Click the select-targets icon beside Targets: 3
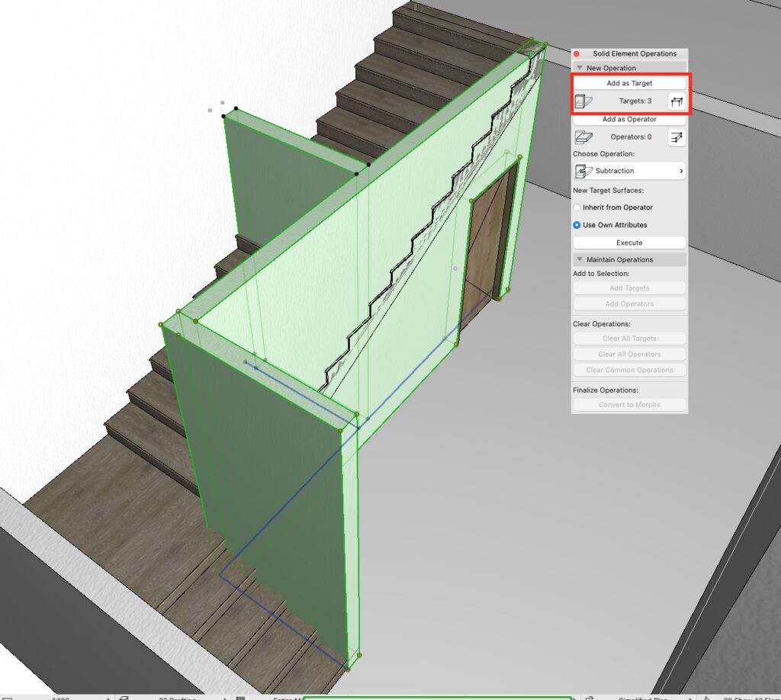781x700 pixels. tap(676, 101)
